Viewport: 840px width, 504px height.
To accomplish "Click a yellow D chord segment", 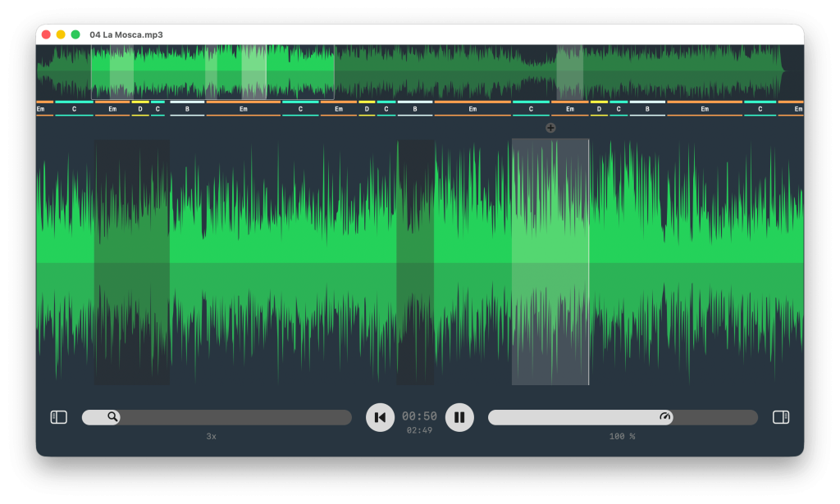I will coord(141,107).
